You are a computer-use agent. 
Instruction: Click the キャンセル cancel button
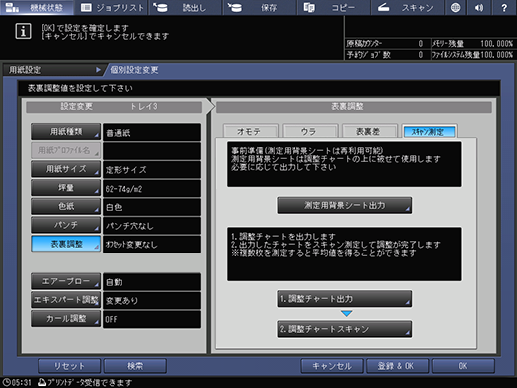click(x=332, y=366)
